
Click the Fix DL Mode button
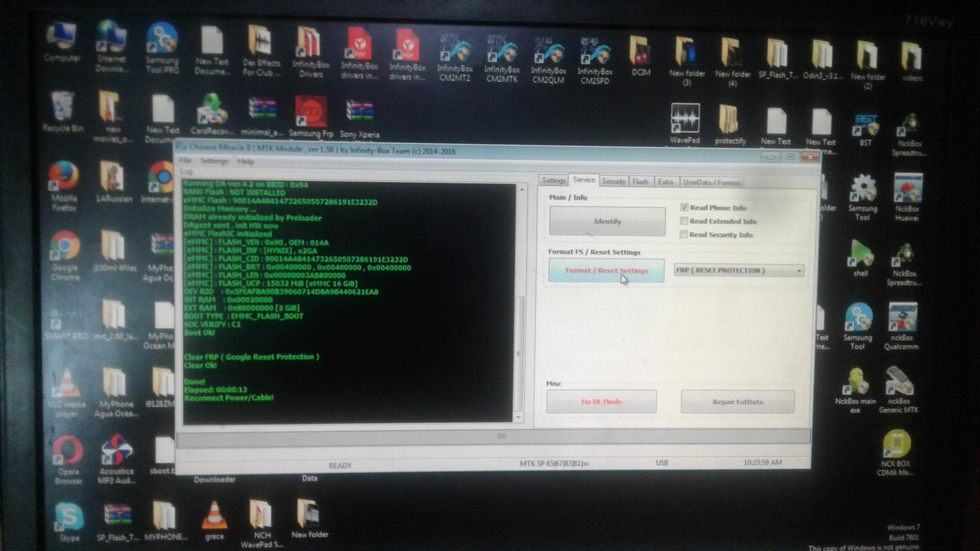coord(601,402)
